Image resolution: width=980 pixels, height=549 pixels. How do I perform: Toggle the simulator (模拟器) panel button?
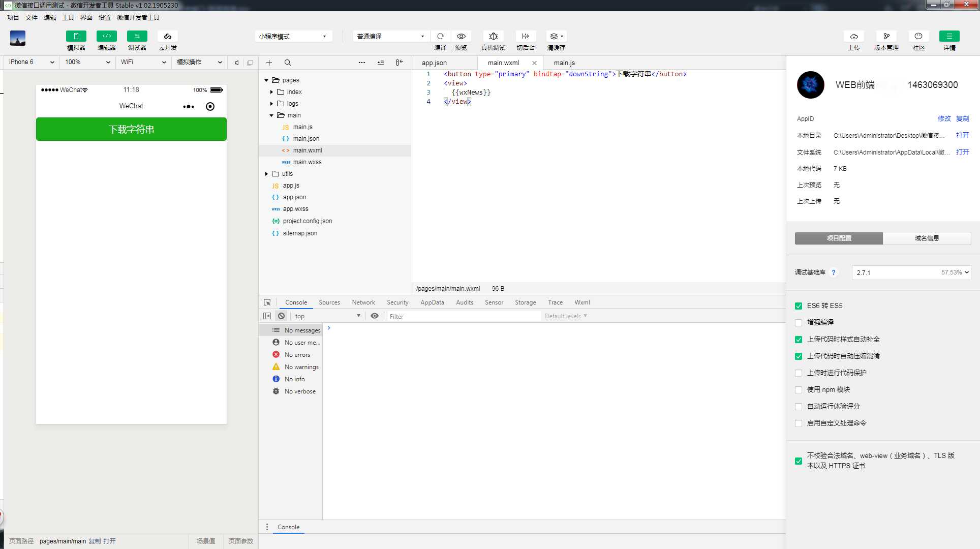coord(76,36)
